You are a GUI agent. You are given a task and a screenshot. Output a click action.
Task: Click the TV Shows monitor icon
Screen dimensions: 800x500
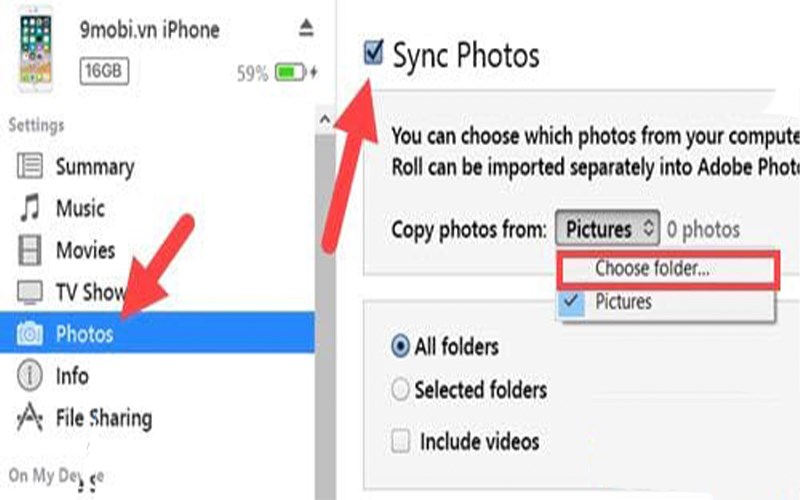(30, 292)
